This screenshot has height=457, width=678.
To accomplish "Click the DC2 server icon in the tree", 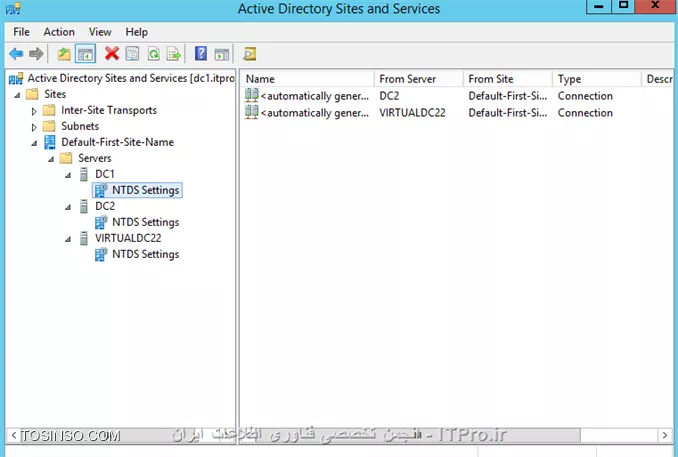I will coord(84,206).
